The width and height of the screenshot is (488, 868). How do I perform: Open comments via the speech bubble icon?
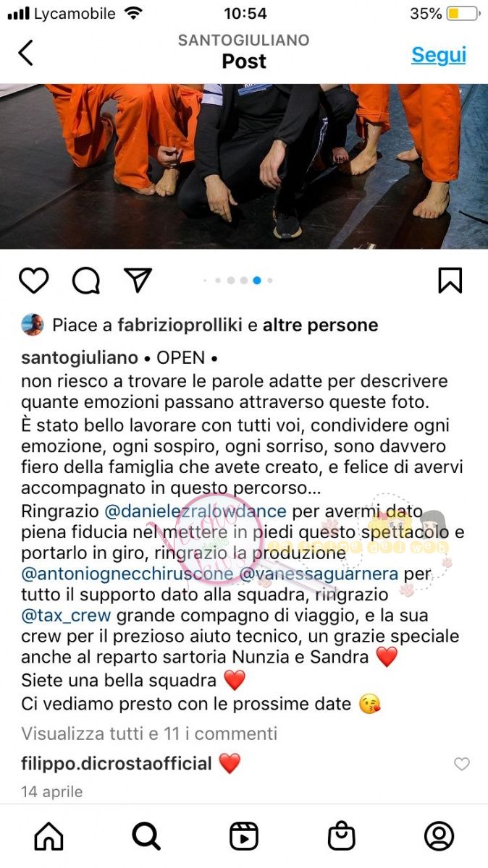[86, 280]
